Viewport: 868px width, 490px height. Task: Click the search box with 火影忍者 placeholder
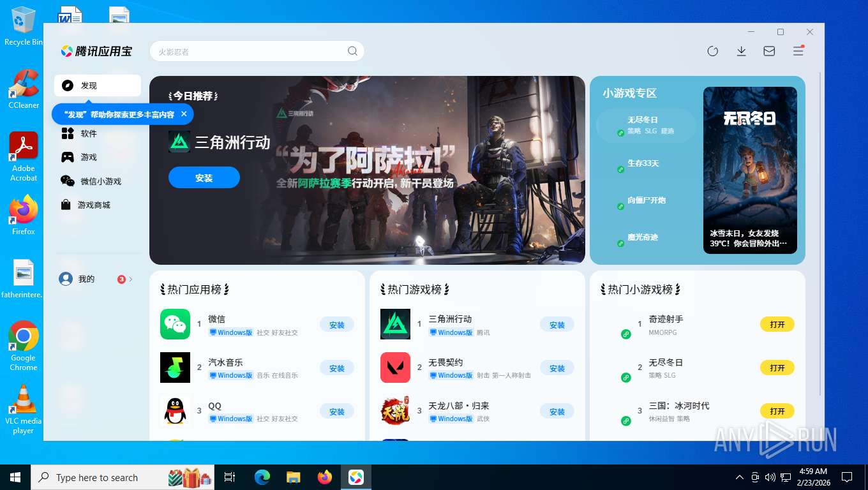[257, 51]
